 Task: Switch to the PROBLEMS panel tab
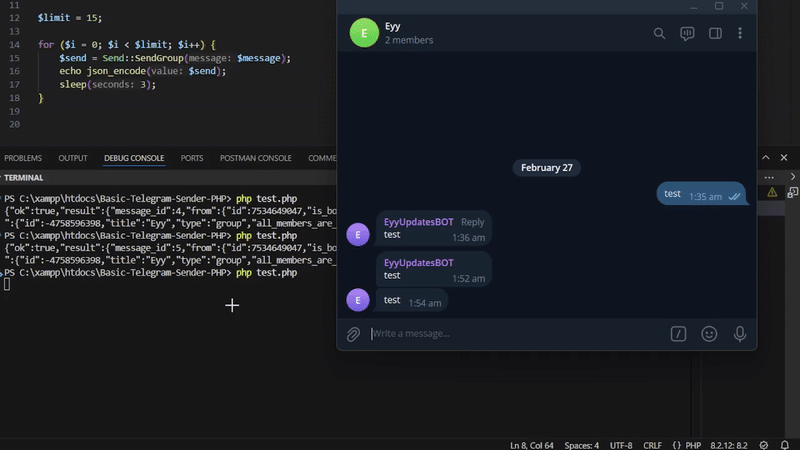coord(23,158)
